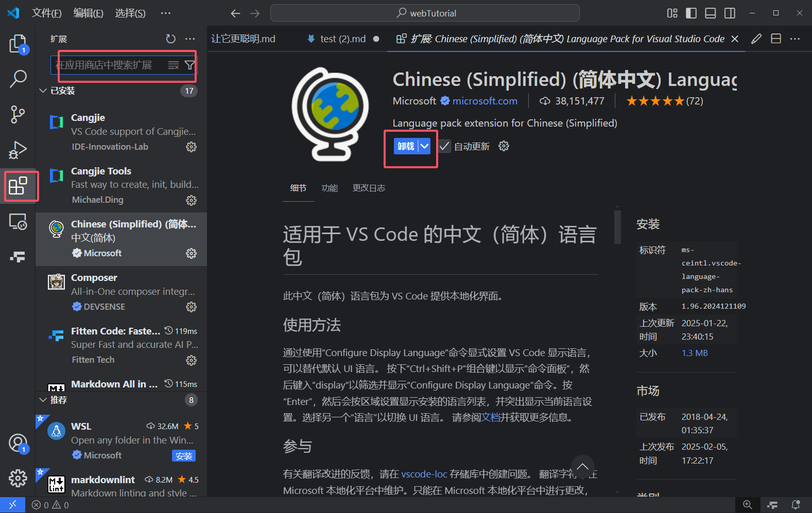The width and height of the screenshot is (812, 513).
Task: Open the title bar overflow menu ellipsis
Action: tap(165, 13)
